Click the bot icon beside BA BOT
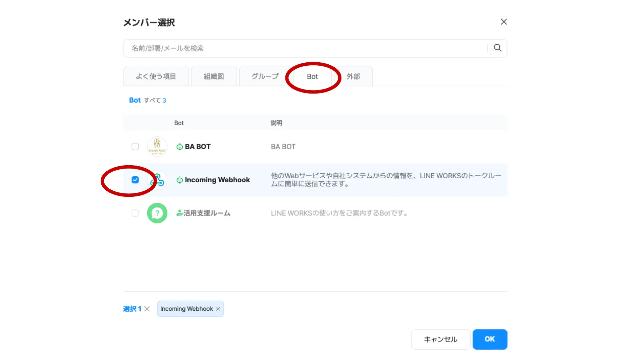 click(180, 147)
